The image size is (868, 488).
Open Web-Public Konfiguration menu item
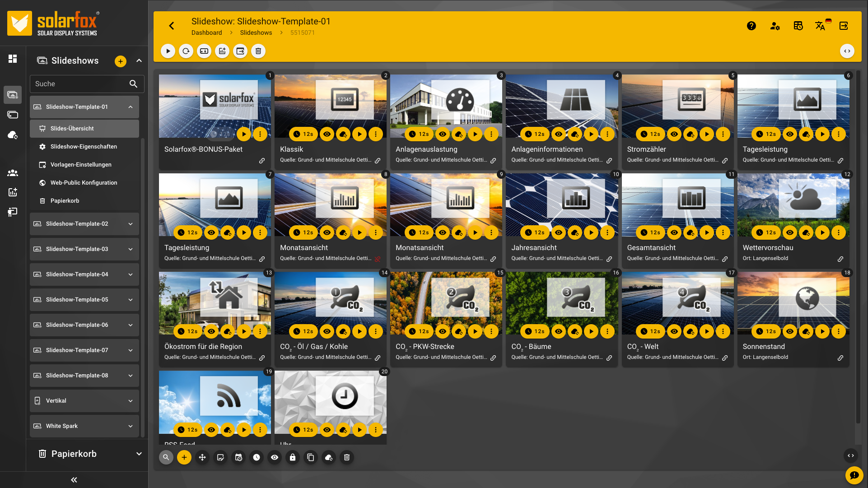click(x=84, y=183)
